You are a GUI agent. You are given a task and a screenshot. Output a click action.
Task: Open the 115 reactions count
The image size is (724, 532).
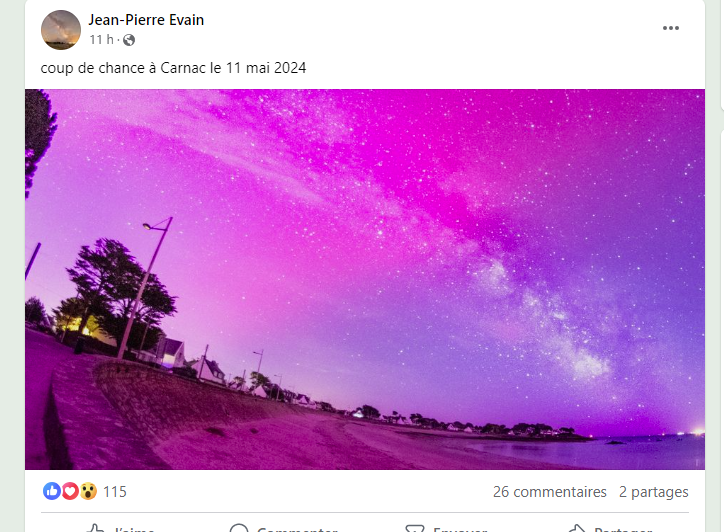[x=115, y=492]
